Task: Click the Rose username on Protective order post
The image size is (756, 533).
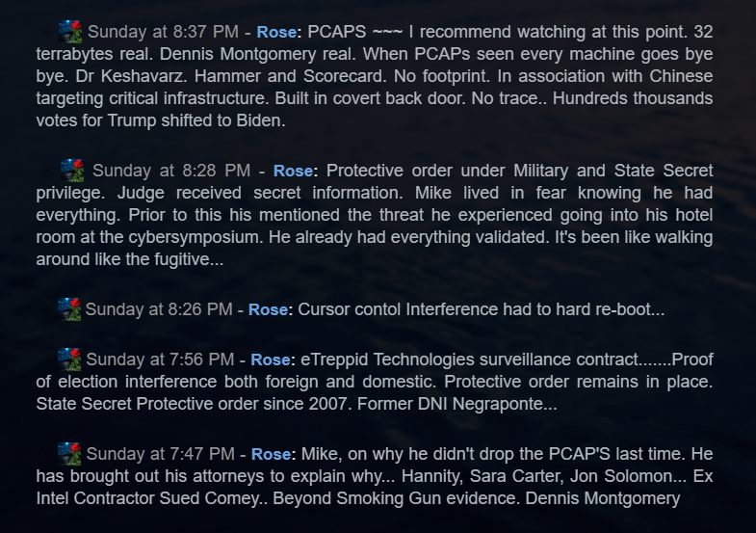Action: point(293,171)
